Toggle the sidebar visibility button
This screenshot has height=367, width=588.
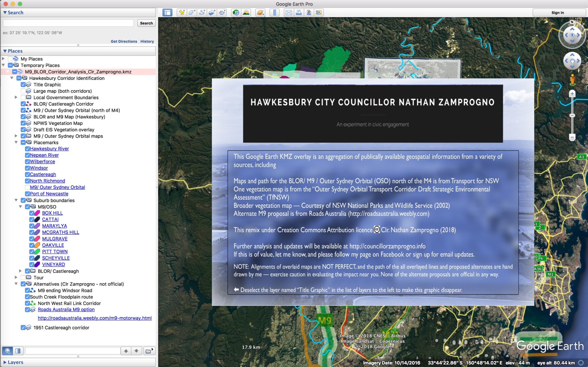(167, 13)
